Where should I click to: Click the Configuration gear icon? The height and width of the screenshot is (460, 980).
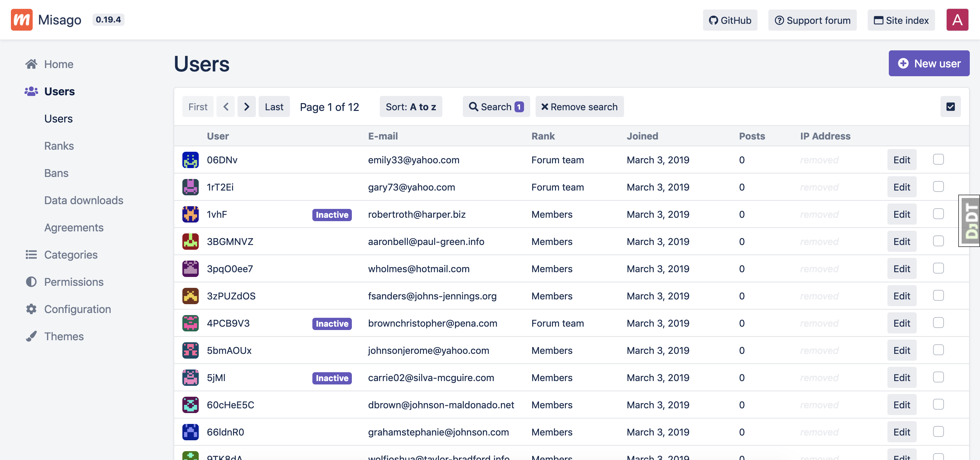click(x=31, y=309)
